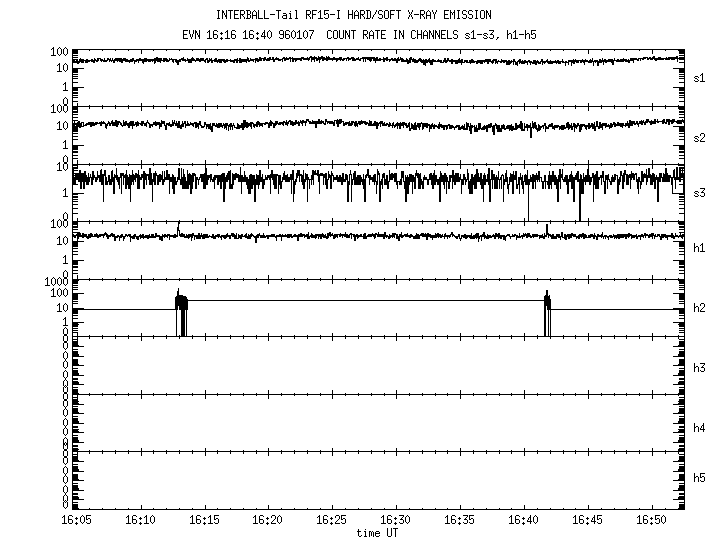Click the "time UT" axis title
The image size is (720, 550).
coord(378,533)
